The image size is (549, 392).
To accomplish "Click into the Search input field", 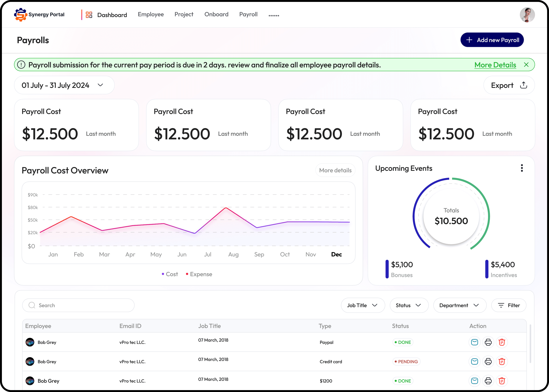I will pyautogui.click(x=82, y=305).
